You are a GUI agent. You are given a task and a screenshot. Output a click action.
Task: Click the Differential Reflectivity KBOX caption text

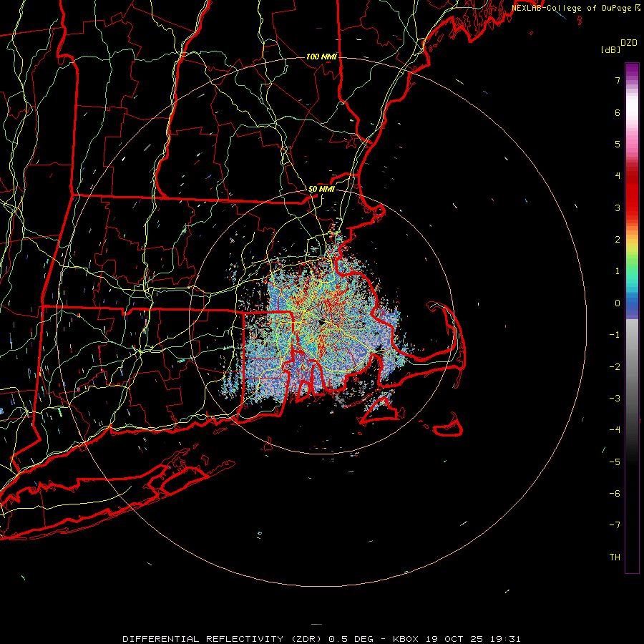pos(321,639)
